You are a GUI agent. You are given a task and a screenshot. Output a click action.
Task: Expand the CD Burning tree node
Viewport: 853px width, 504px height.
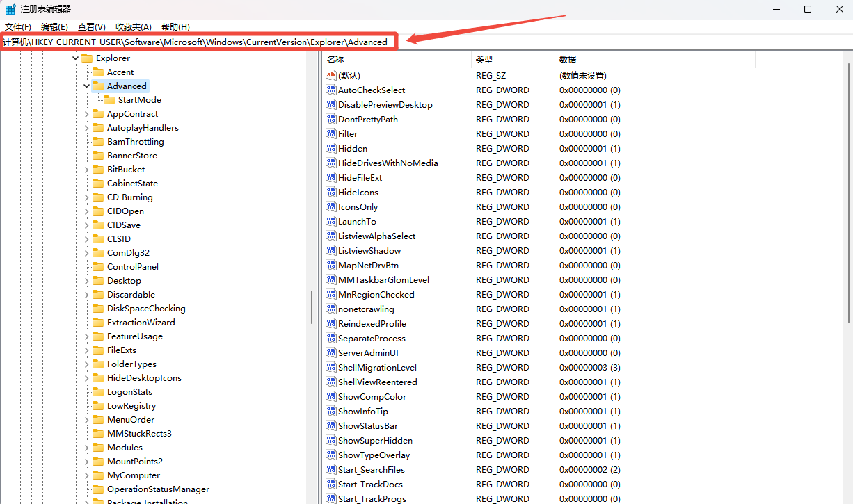(x=86, y=197)
